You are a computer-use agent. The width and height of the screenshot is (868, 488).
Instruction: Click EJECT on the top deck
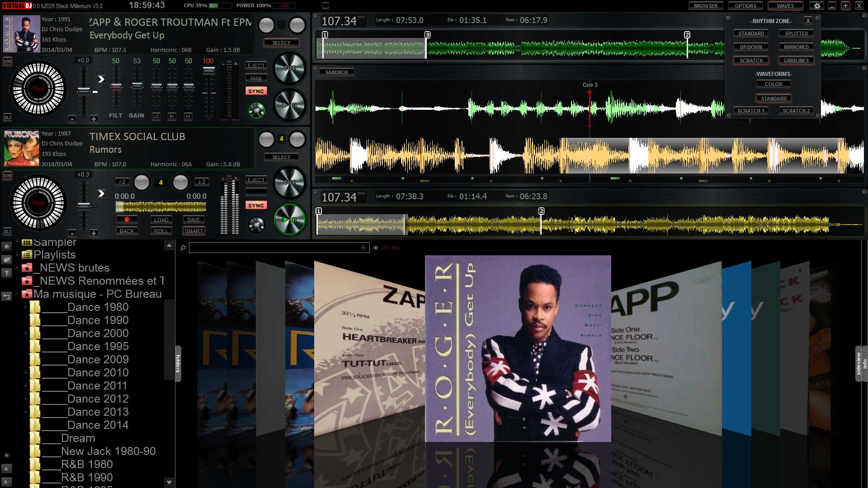pyautogui.click(x=256, y=66)
